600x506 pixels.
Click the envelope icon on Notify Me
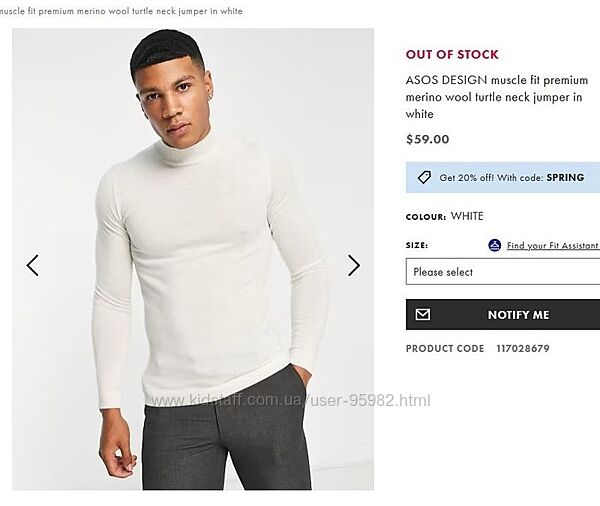[x=423, y=314]
